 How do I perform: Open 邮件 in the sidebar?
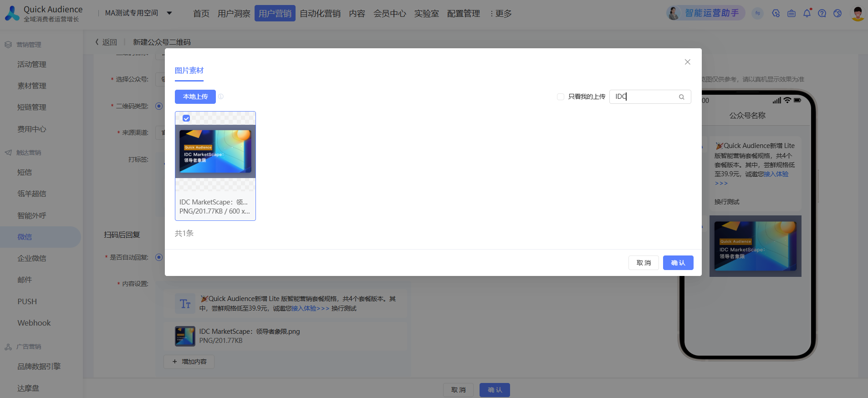click(x=25, y=280)
